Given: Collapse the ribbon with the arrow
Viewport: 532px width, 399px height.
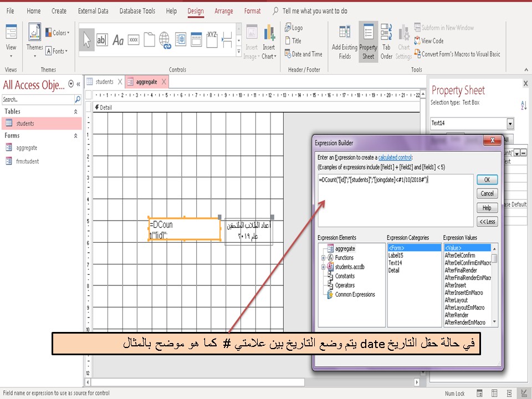Looking at the screenshot, I should [526, 69].
